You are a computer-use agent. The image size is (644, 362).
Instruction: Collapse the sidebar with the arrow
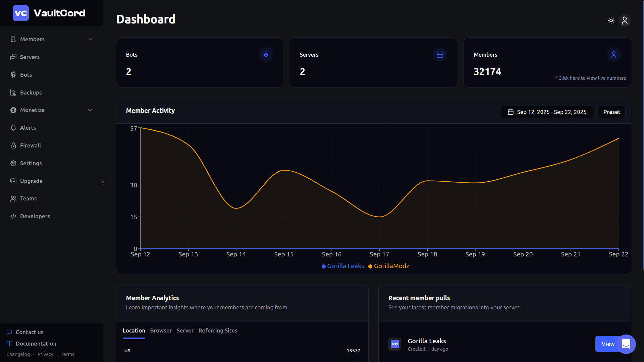[103, 181]
